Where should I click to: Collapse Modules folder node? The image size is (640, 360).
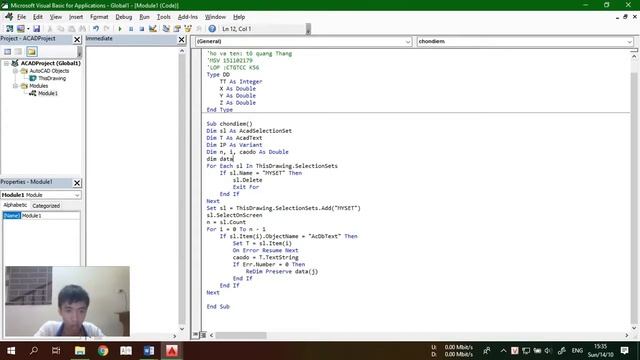coord(16,86)
